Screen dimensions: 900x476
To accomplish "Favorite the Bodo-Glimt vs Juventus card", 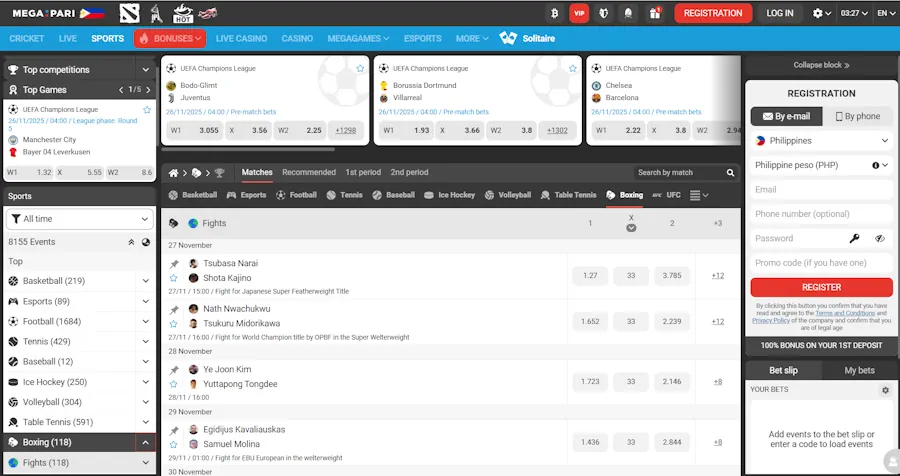I will (x=360, y=68).
